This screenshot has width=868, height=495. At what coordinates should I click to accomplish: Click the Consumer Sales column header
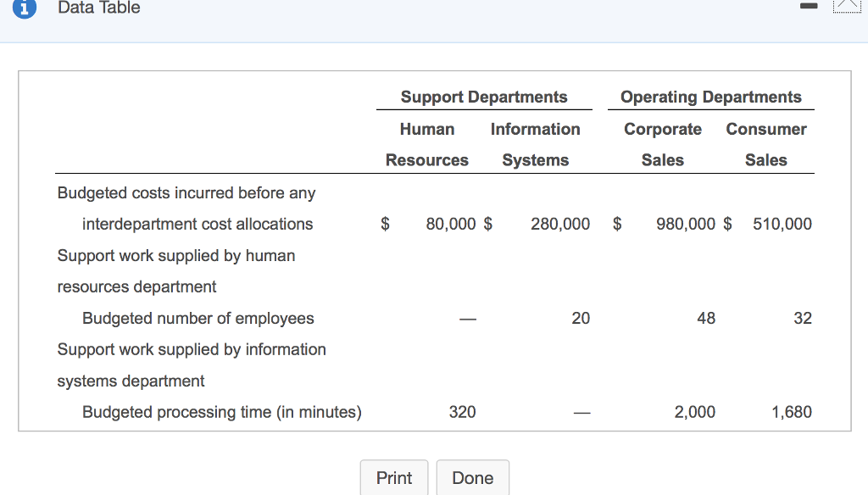pyautogui.click(x=766, y=144)
